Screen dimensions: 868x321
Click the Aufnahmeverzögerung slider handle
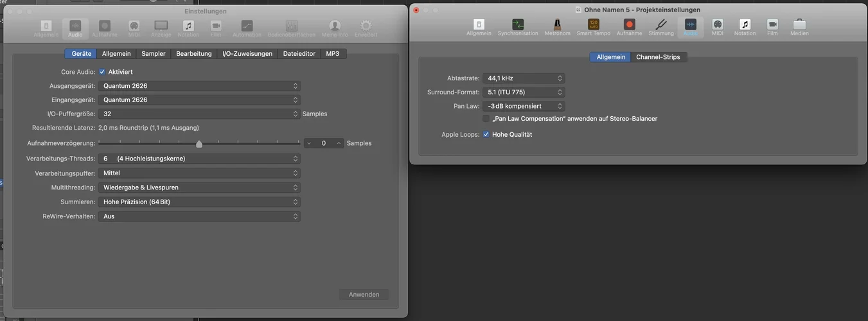[x=199, y=144]
